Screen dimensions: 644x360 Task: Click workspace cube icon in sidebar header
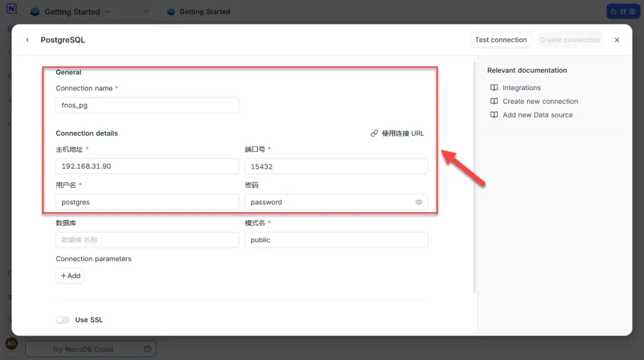click(x=35, y=11)
